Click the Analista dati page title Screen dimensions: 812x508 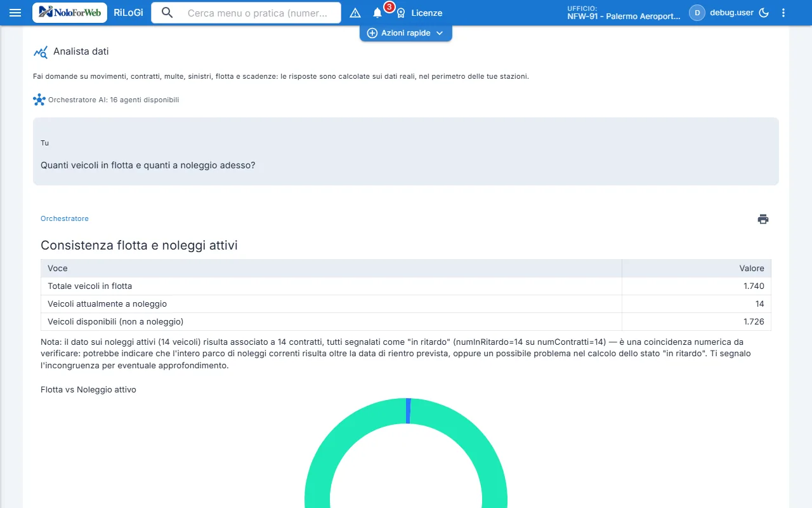pyautogui.click(x=81, y=51)
